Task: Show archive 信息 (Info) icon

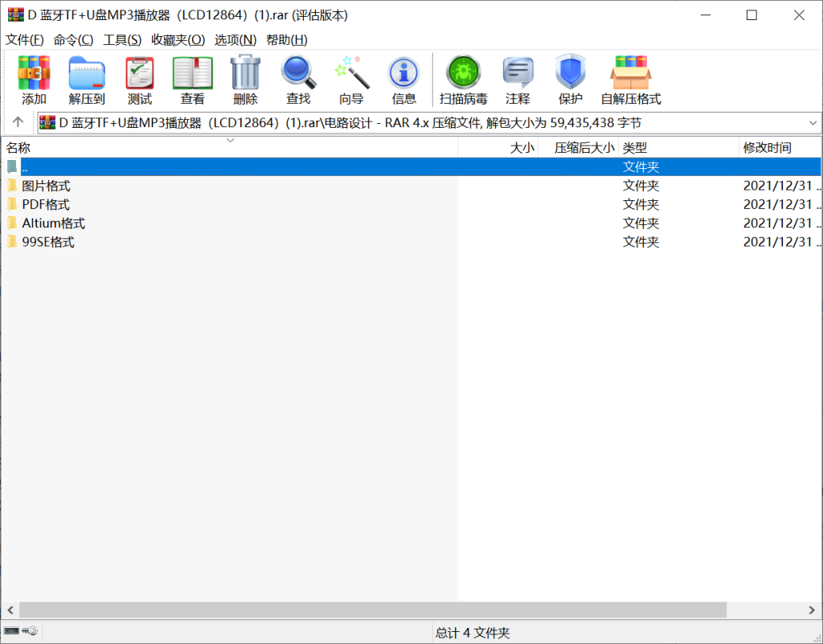Action: [x=403, y=74]
